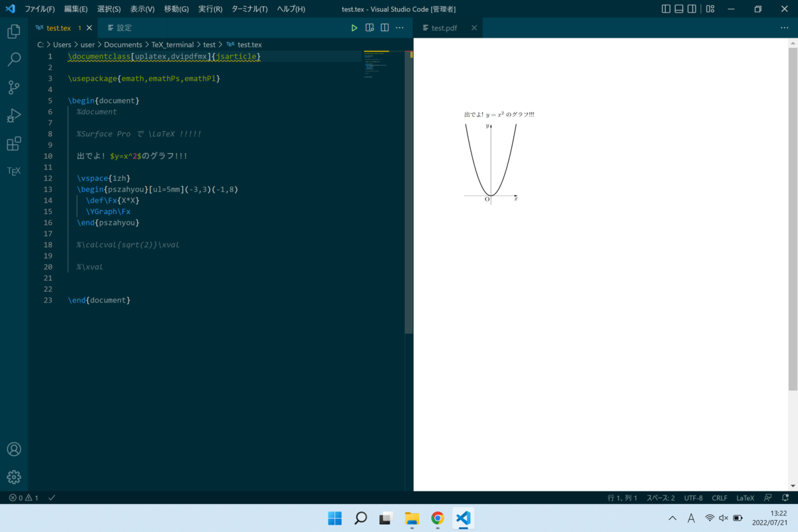Open the 移動(G) menu
This screenshot has width=798, height=532.
coord(176,9)
